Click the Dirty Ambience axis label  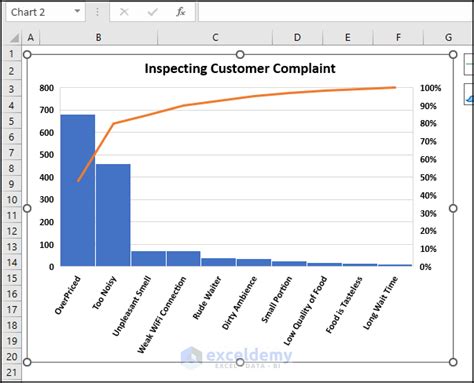[239, 303]
